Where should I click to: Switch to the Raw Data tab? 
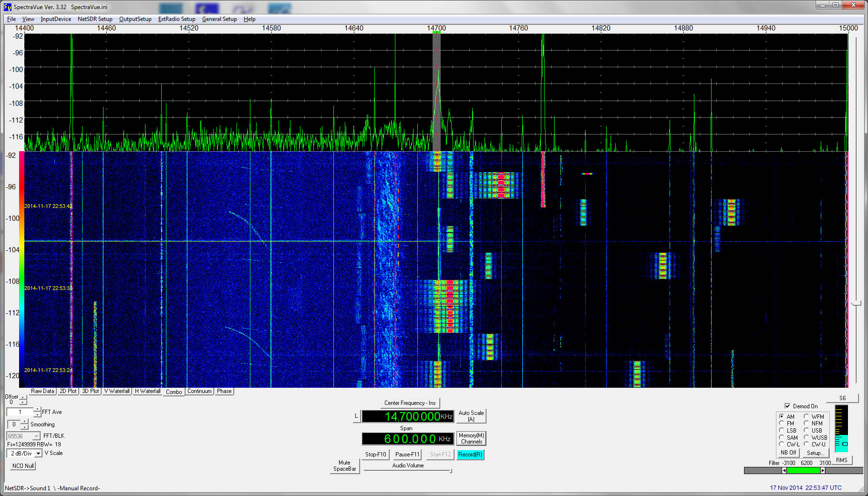coord(42,391)
